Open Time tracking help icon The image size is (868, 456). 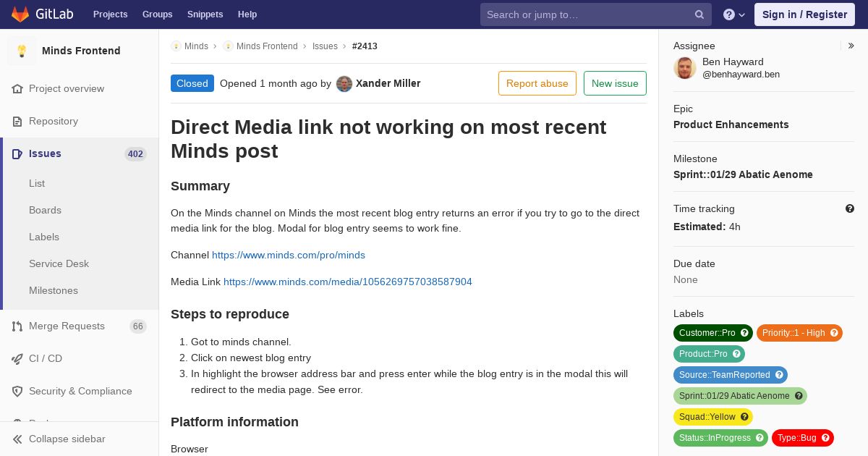point(850,208)
